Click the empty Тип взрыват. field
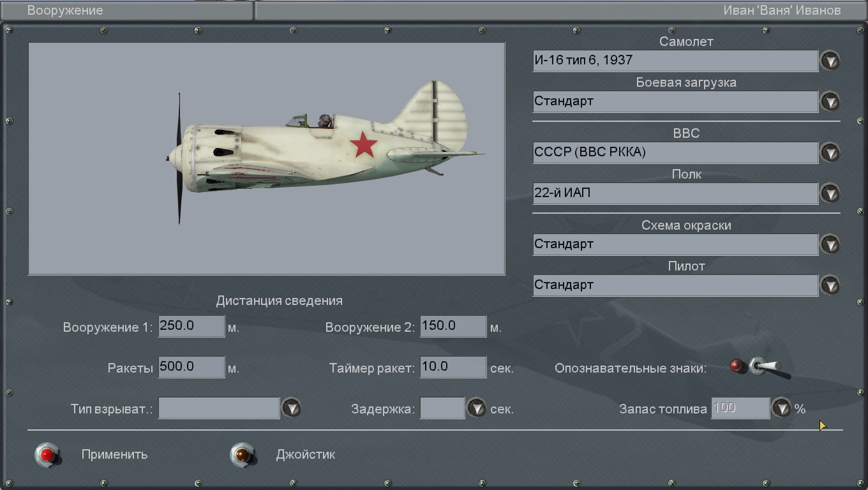Image resolution: width=868 pixels, height=490 pixels. click(219, 408)
